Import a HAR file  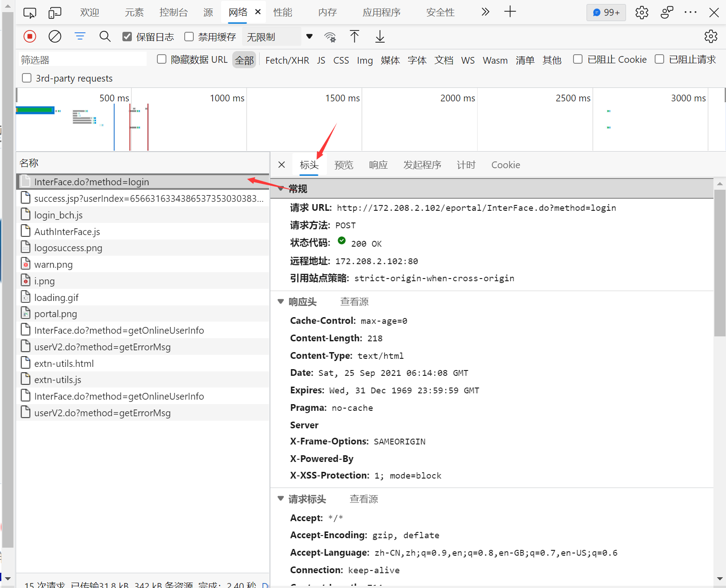[x=354, y=36]
